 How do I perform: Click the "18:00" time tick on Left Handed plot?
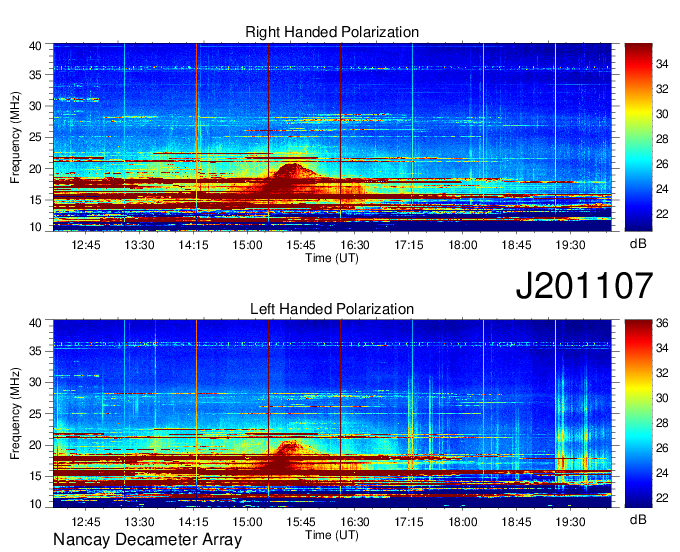click(463, 522)
